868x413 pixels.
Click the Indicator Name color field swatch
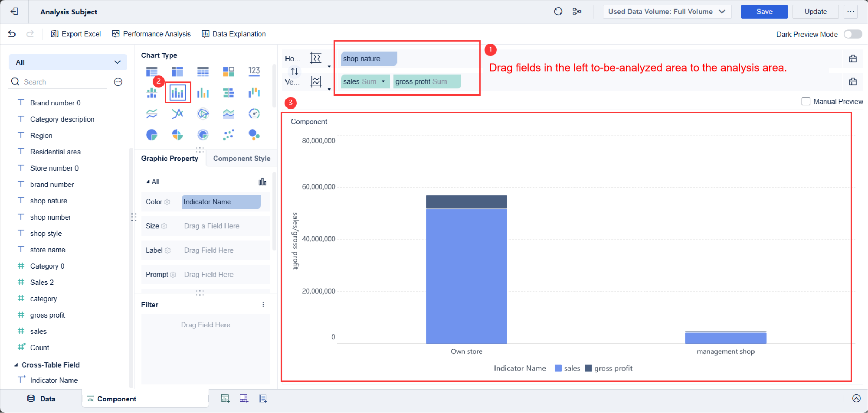pyautogui.click(x=221, y=202)
